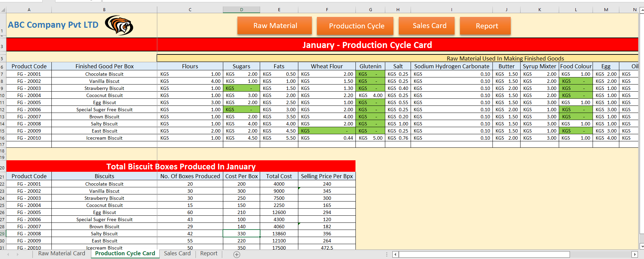Click vertical scrollbar down arrow
Screen dimensions: 644x259
(641, 247)
